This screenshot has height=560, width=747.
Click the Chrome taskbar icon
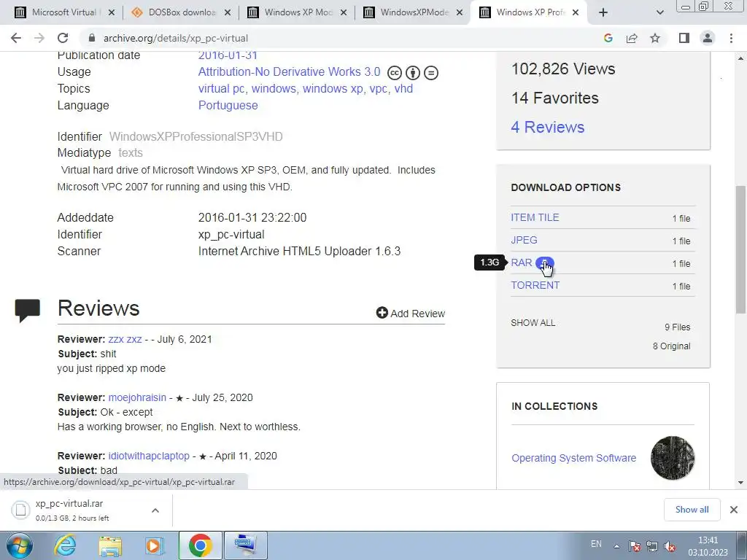point(200,545)
